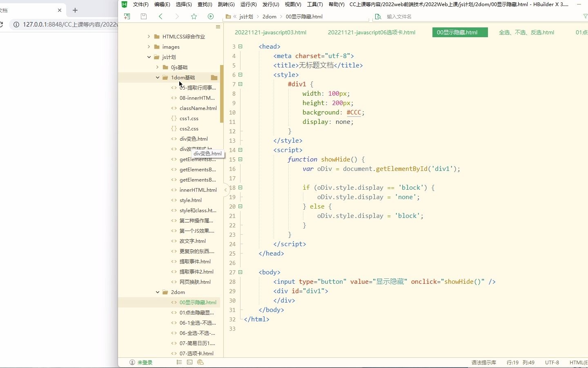Viewport: 588px width, 368px height.
Task: Switch to 全选、不选、反选.html tab
Action: [526, 32]
